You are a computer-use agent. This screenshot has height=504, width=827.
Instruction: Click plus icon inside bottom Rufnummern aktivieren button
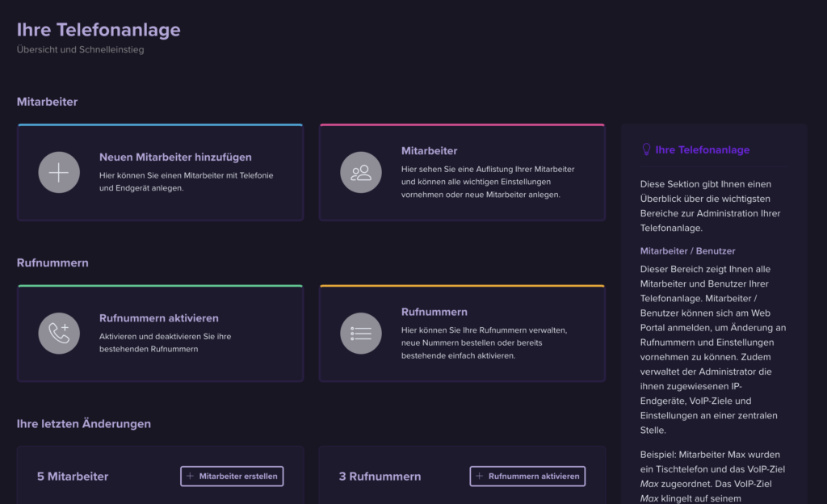point(480,477)
